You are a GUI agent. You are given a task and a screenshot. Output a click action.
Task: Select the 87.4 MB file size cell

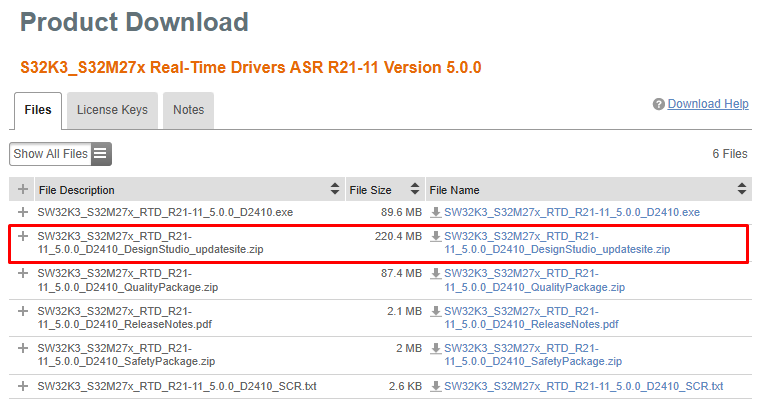(401, 274)
